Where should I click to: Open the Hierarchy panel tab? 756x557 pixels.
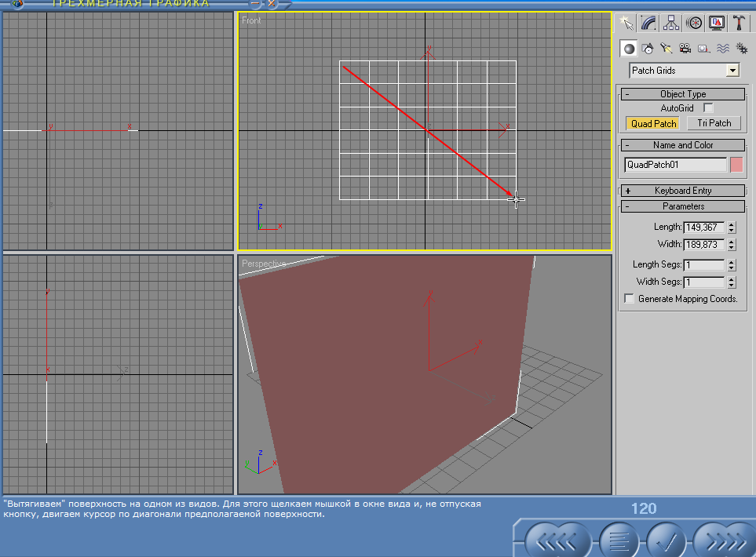(671, 23)
